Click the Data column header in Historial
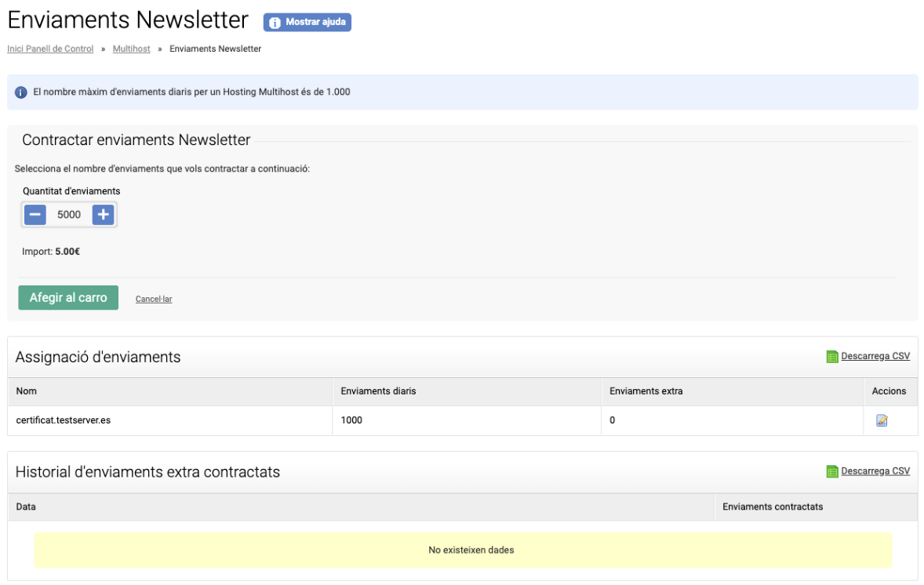This screenshot has width=924, height=585. (x=26, y=507)
